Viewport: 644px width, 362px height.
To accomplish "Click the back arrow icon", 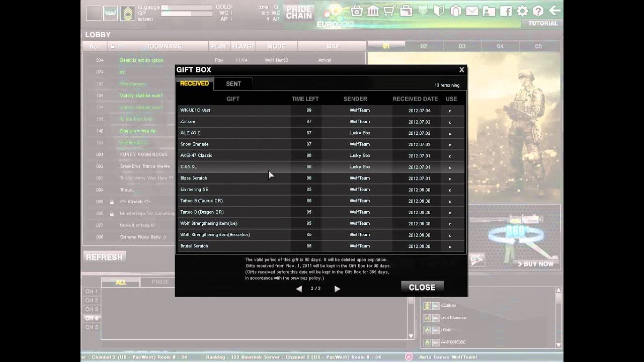I will pyautogui.click(x=554, y=11).
